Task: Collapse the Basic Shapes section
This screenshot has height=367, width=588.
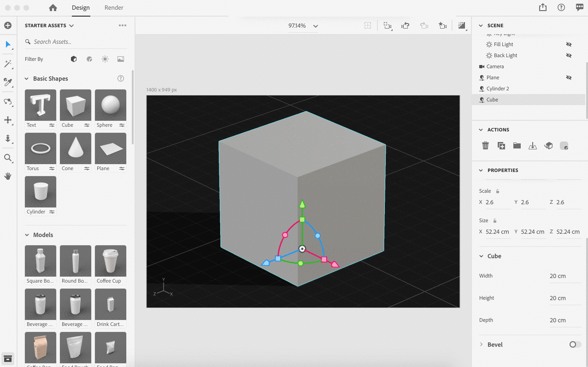Action: point(27,79)
